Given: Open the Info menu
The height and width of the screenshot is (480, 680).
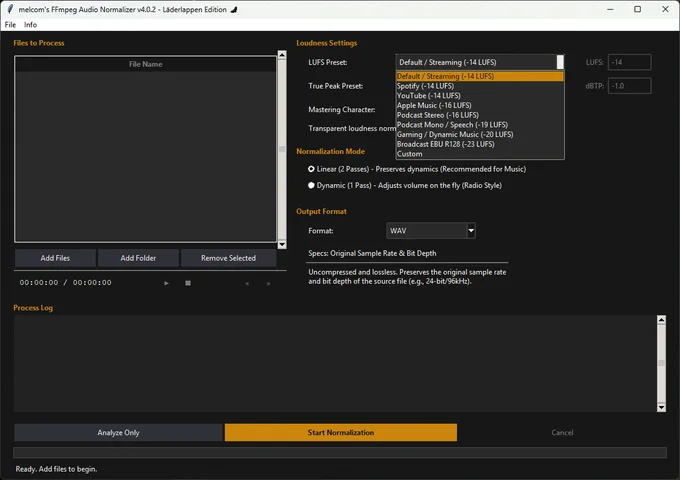Looking at the screenshot, I should [x=30, y=25].
